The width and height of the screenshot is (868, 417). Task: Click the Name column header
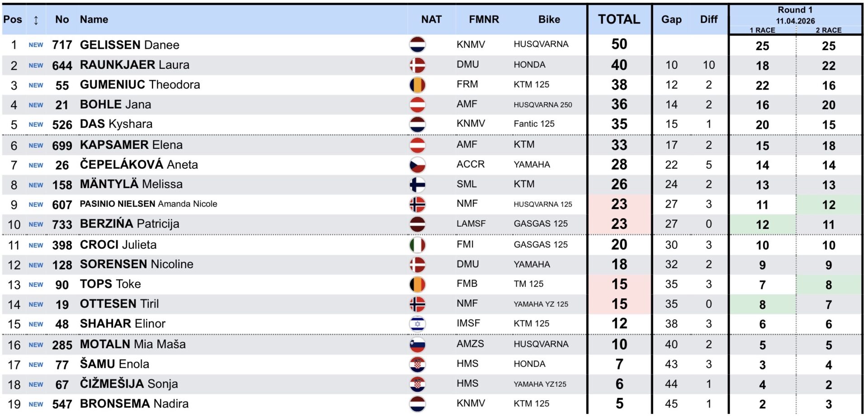94,19
